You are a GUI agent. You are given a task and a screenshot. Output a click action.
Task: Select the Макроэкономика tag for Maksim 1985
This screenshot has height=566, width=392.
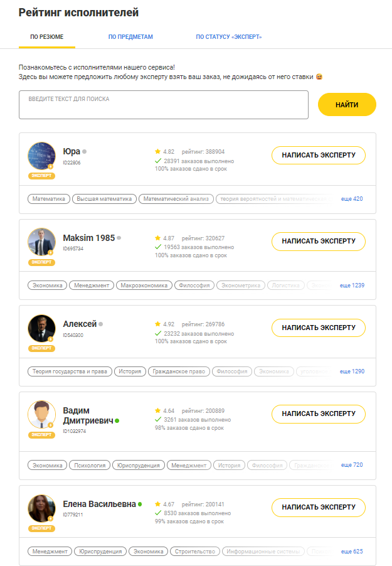click(x=144, y=286)
